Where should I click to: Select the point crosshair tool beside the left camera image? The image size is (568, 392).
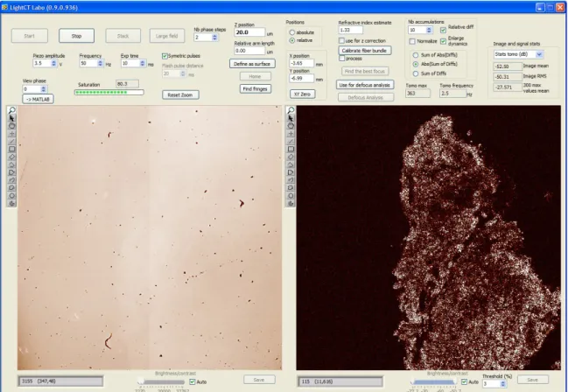coord(11,134)
